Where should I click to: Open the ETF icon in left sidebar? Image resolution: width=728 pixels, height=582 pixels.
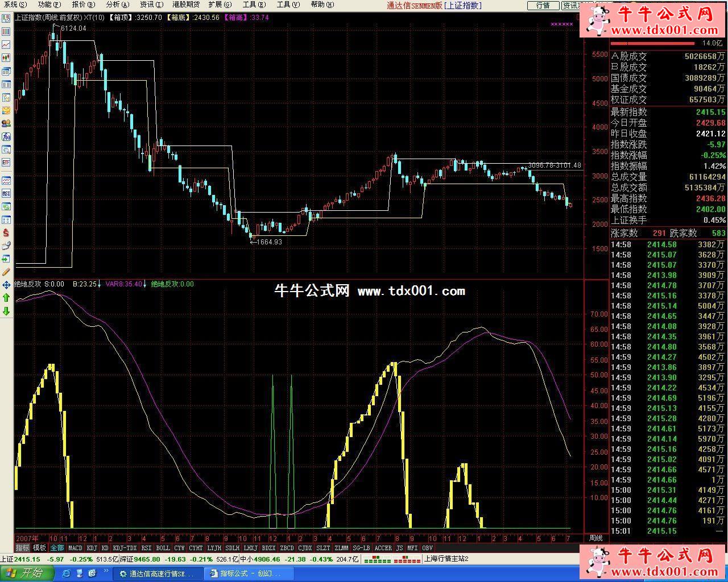[x=6, y=163]
